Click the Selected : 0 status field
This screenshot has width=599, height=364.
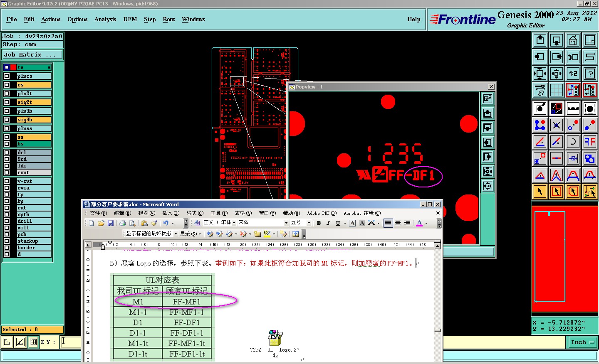point(32,330)
